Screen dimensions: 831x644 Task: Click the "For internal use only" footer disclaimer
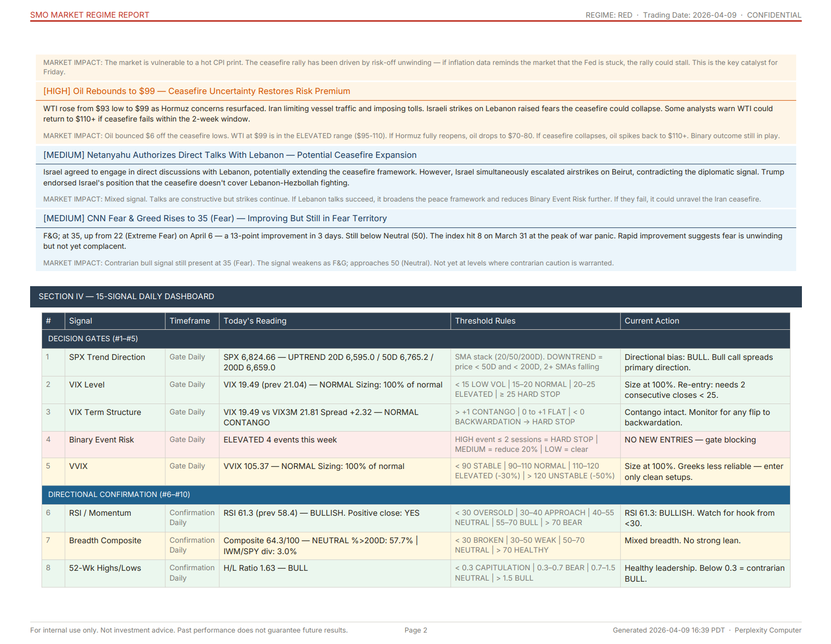pyautogui.click(x=189, y=630)
